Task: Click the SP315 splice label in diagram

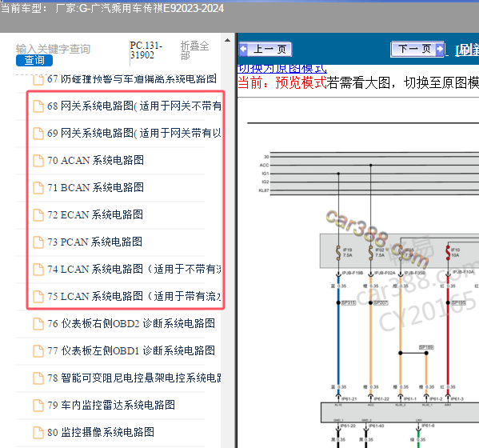Action: pyautogui.click(x=348, y=303)
